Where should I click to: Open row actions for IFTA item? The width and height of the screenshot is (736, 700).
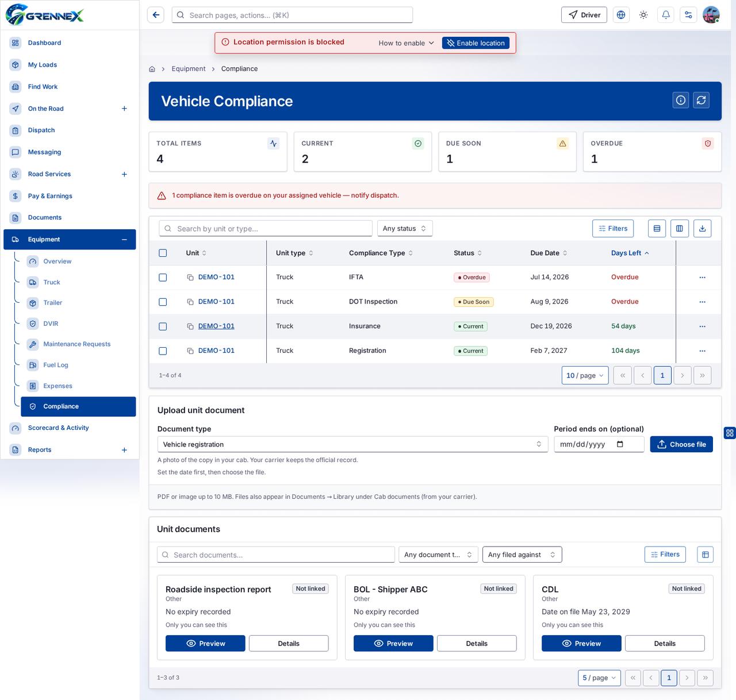[702, 278]
